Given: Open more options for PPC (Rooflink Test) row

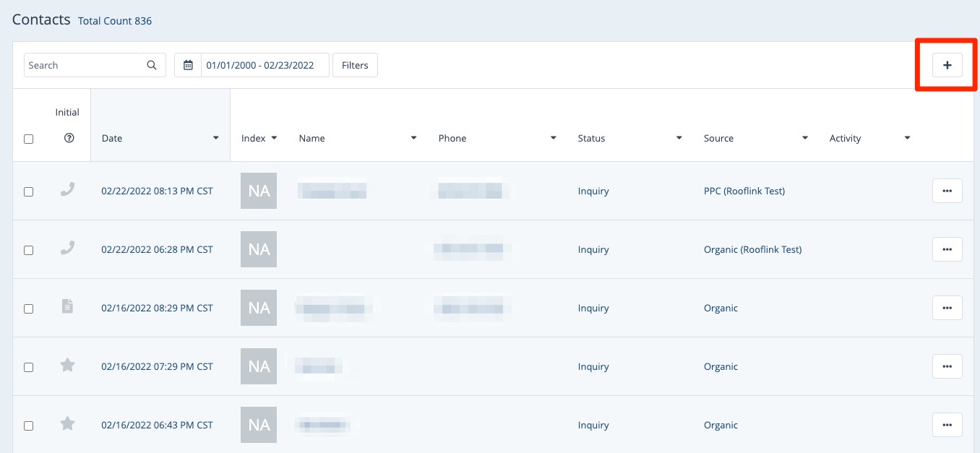Looking at the screenshot, I should coord(947,191).
